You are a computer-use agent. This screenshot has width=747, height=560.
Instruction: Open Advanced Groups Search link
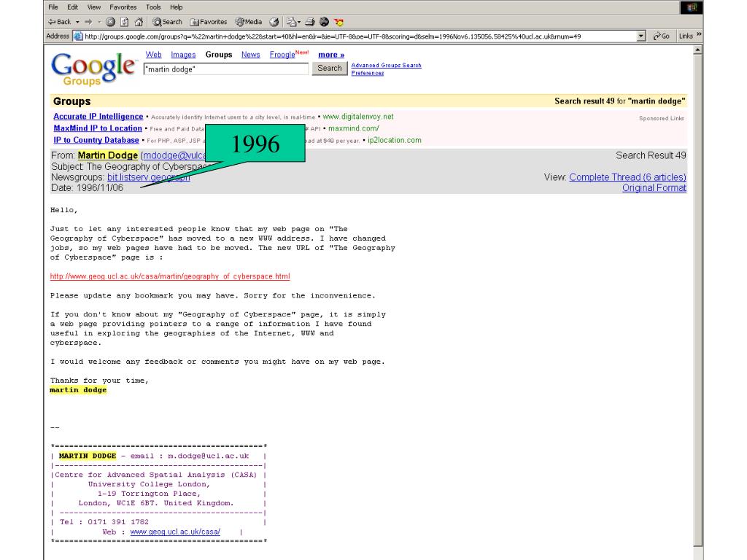pos(387,65)
